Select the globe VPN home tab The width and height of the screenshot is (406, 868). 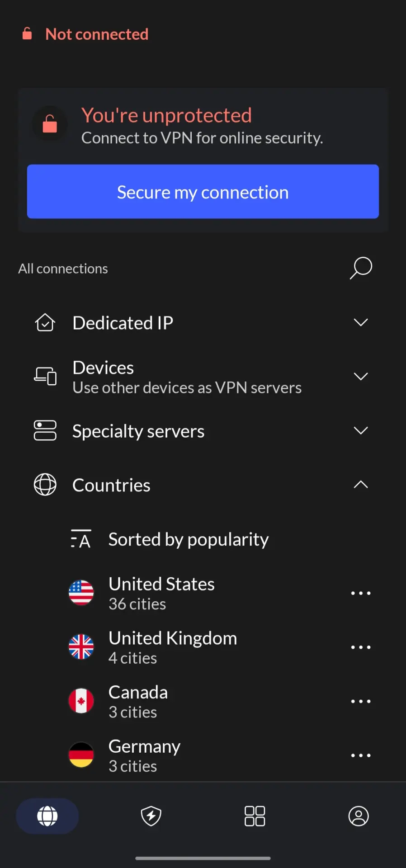pyautogui.click(x=47, y=816)
